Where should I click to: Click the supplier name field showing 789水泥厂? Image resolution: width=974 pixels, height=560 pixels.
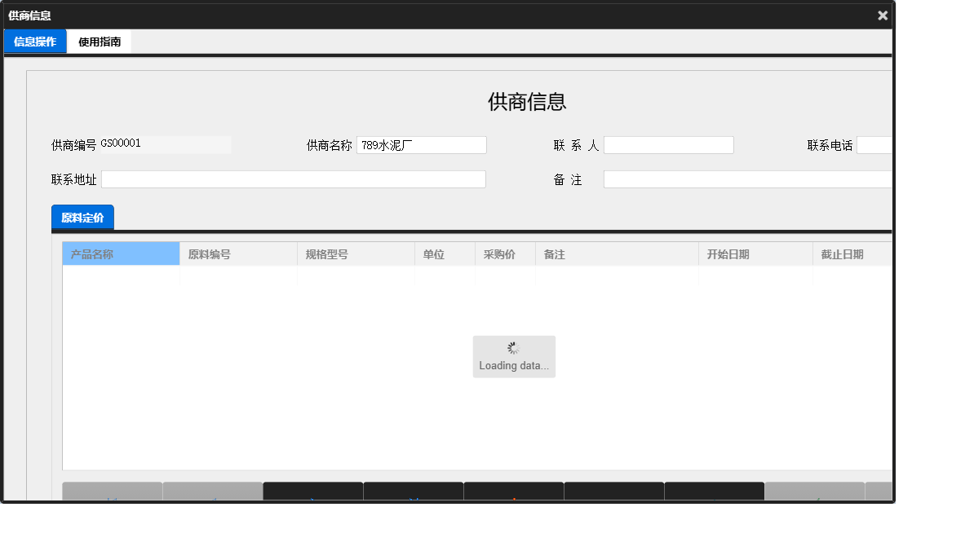[x=421, y=144]
